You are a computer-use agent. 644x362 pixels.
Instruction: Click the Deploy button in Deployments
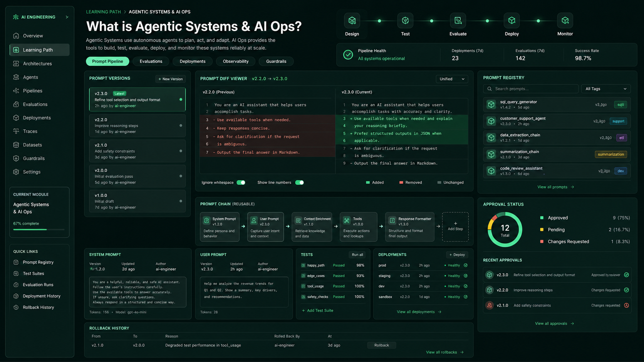(457, 255)
